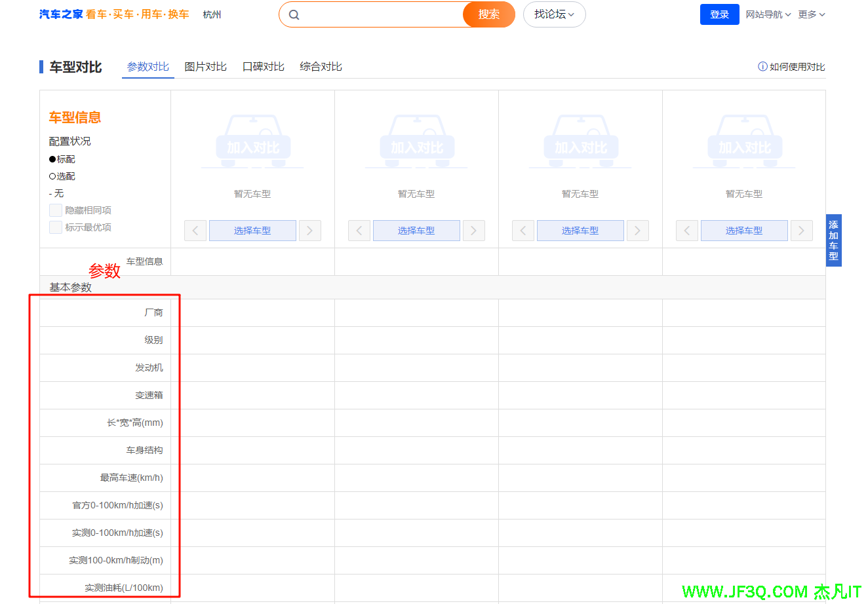Image resolution: width=868 pixels, height=604 pixels.
Task: Click the first column's car placeholder icon
Action: [252, 142]
